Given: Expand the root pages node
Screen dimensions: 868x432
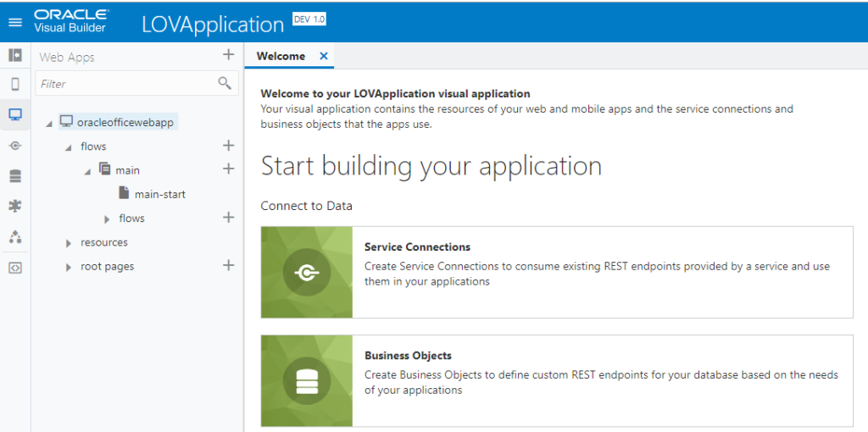Looking at the screenshot, I should point(69,268).
